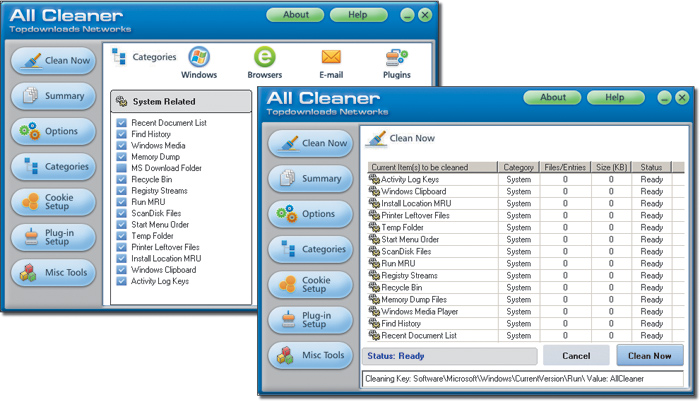The height and width of the screenshot is (402, 700).
Task: Toggle Start Menu Order checkbox
Action: coord(121,225)
